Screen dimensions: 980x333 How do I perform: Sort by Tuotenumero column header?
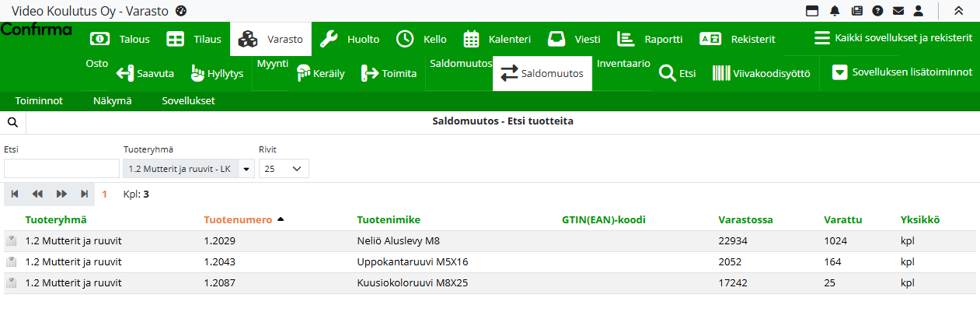[x=238, y=220]
